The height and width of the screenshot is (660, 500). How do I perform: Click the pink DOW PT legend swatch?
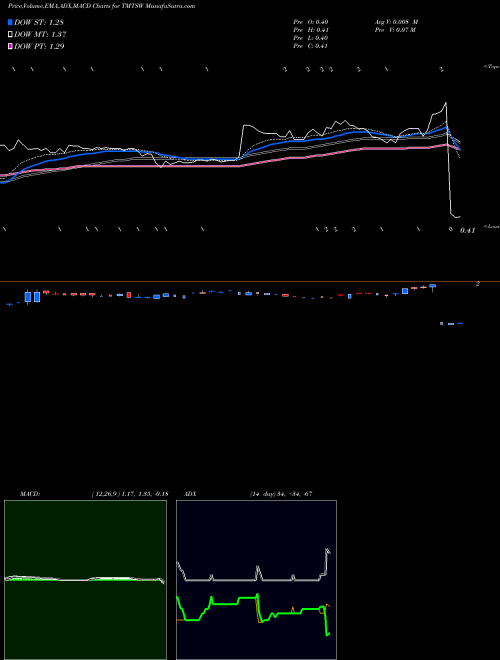coord(10,46)
